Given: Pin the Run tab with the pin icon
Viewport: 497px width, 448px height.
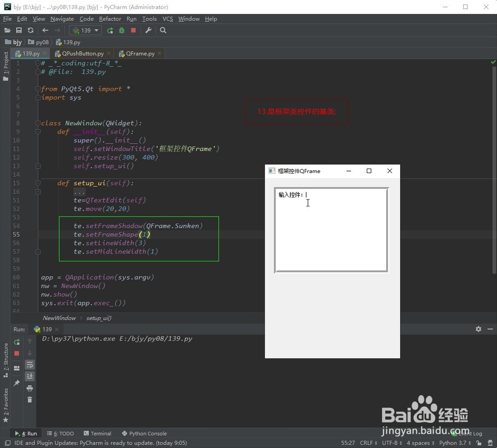Looking at the screenshot, I should coord(17,383).
